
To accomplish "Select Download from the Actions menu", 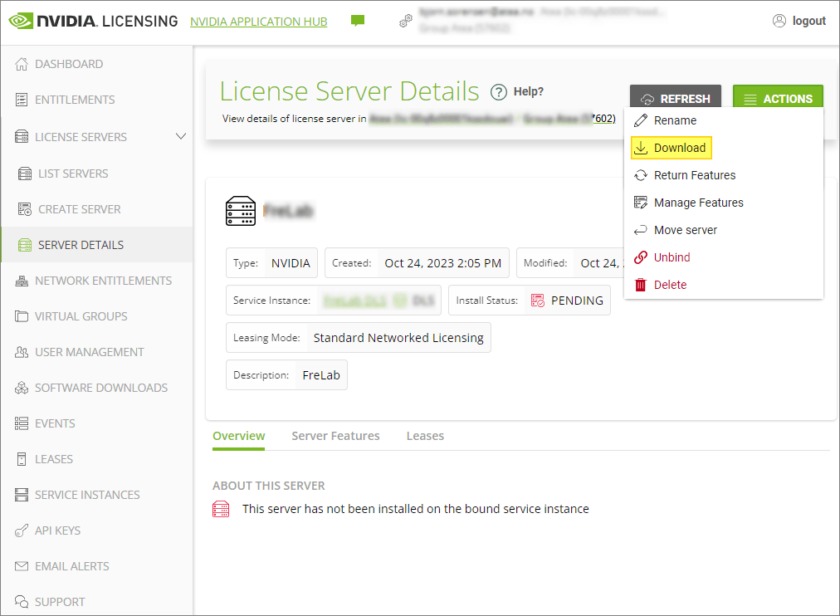I will (x=679, y=148).
